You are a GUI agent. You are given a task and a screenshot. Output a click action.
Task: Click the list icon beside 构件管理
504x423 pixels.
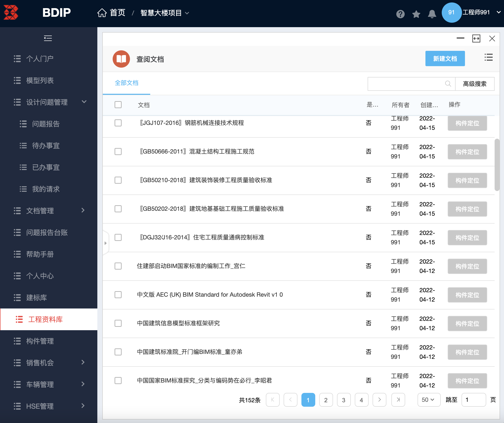click(17, 341)
